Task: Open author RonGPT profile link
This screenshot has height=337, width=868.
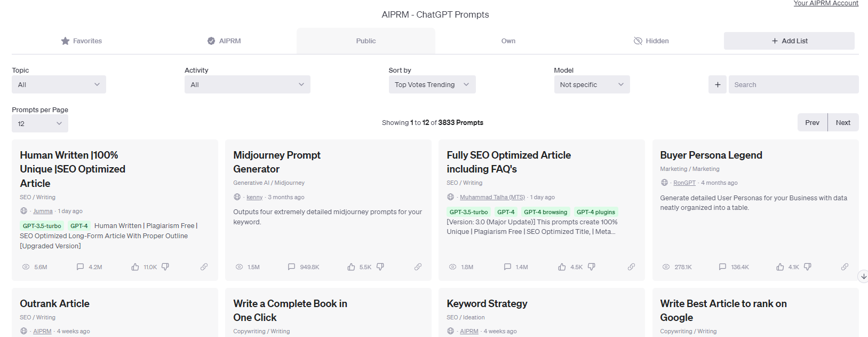Action: point(684,183)
